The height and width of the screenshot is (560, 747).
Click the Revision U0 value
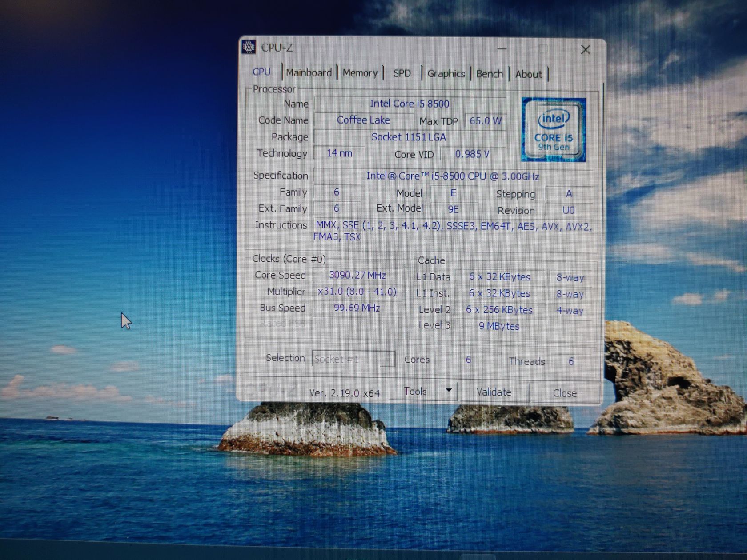click(569, 210)
